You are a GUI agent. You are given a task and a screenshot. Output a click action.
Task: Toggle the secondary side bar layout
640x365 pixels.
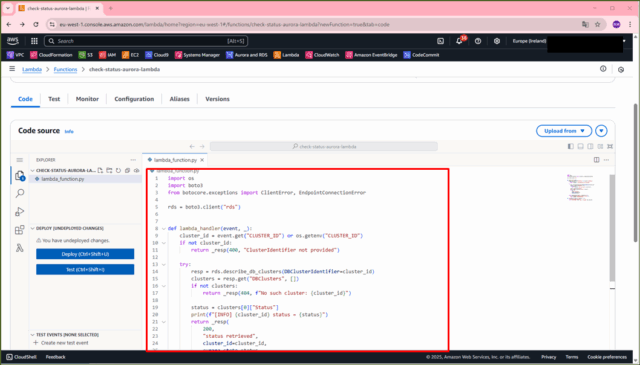[x=590, y=146]
